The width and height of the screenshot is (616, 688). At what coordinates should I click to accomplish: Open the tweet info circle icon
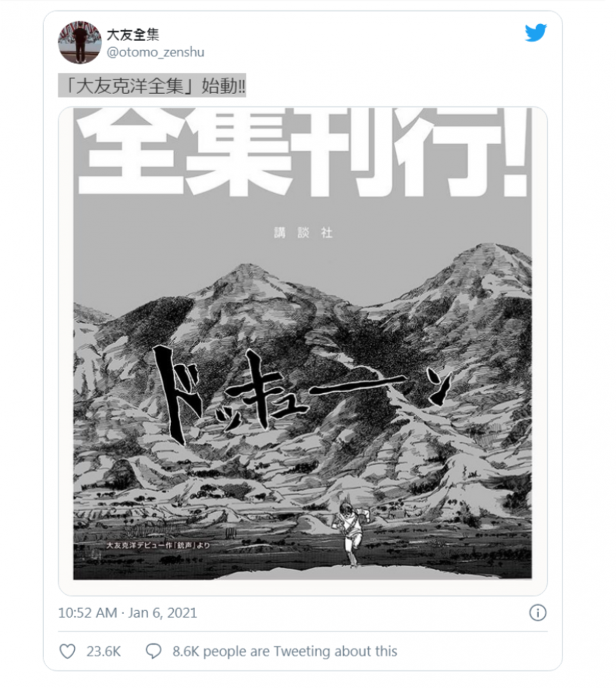click(x=538, y=612)
